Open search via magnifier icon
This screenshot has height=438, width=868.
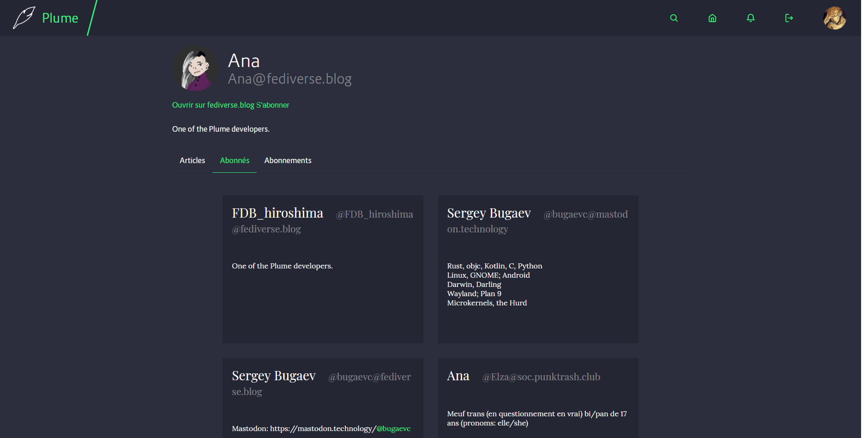pos(674,18)
